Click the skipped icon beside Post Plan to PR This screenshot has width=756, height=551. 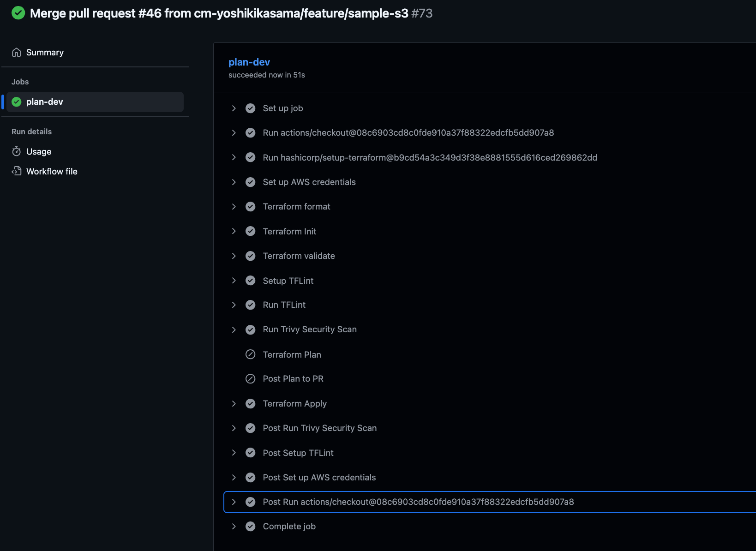[251, 379]
